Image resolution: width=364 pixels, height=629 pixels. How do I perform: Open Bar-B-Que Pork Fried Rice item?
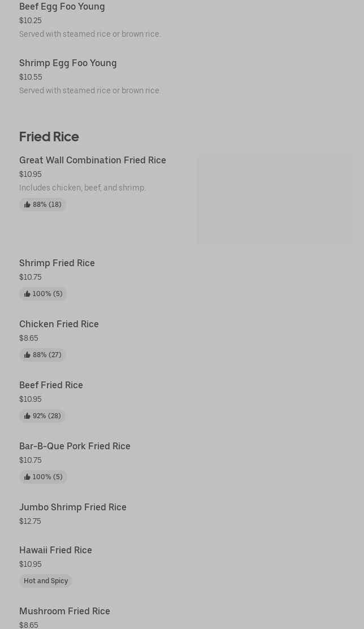pyautogui.click(x=75, y=446)
